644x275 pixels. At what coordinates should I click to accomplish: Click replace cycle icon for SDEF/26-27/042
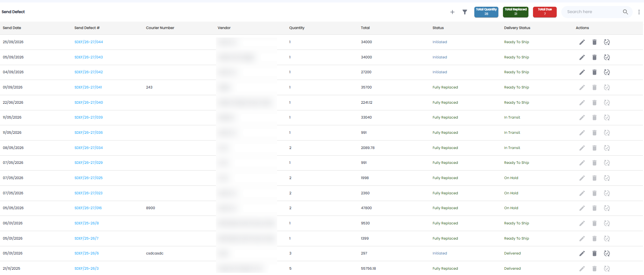click(607, 72)
